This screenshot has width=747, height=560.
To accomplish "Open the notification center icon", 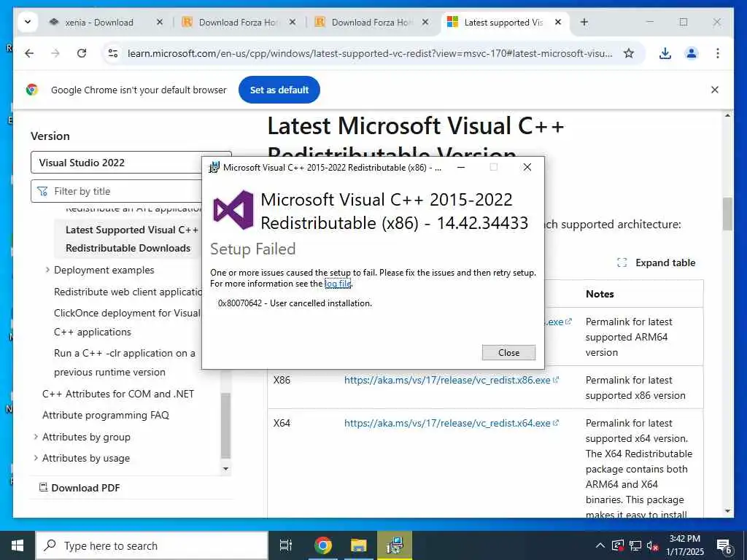I will 724,546.
